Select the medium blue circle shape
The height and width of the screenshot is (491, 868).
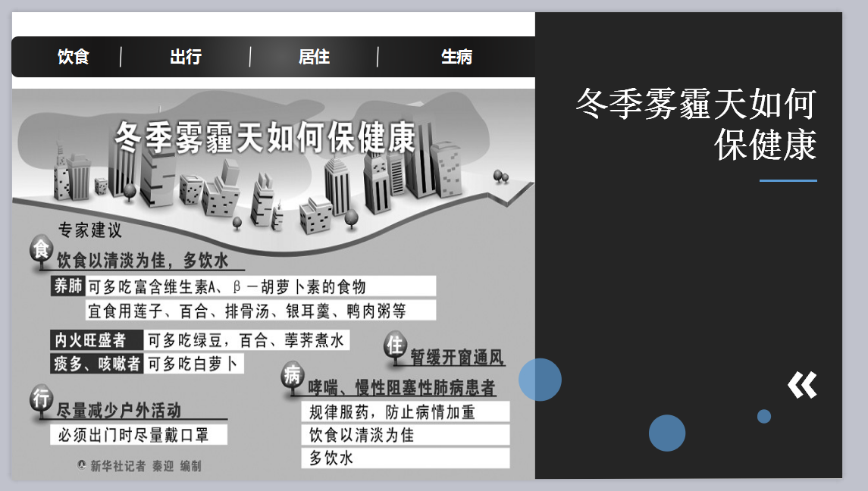coord(667,433)
